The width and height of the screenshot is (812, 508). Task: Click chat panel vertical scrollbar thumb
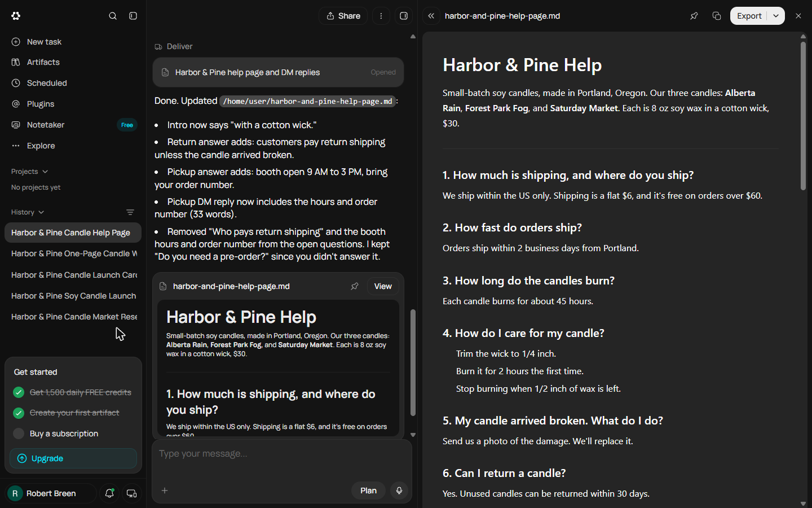413,362
